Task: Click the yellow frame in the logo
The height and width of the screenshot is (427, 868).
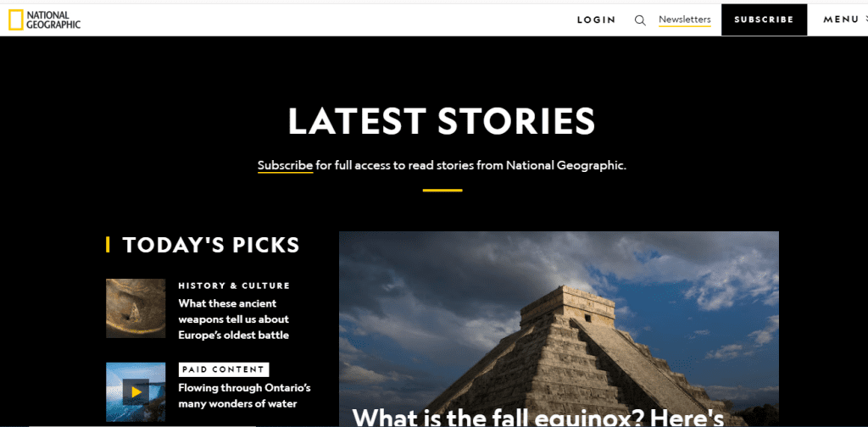Action: click(15, 20)
